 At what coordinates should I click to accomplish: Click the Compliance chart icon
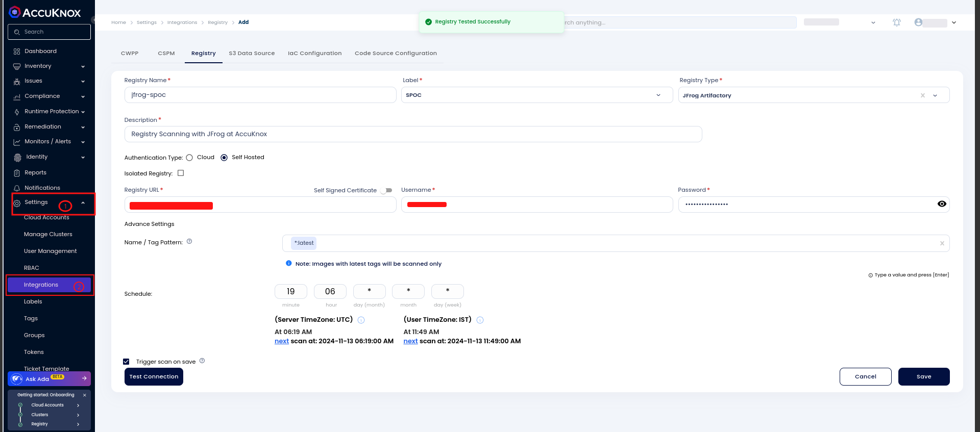coord(17,96)
